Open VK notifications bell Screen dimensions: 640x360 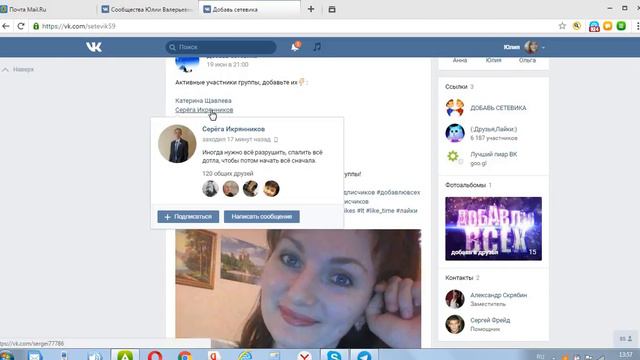(295, 47)
